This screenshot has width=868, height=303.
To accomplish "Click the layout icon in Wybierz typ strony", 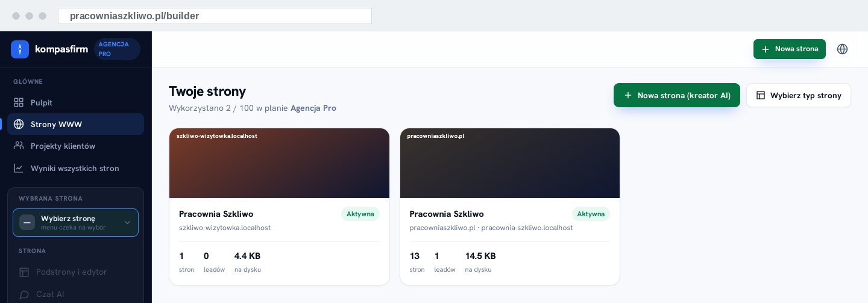I will click(x=761, y=95).
